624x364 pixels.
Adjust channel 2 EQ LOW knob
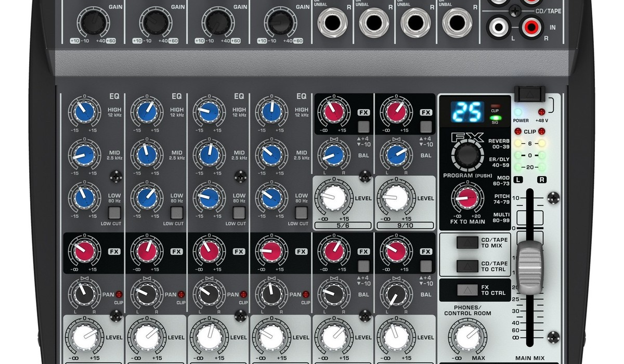pos(146,197)
